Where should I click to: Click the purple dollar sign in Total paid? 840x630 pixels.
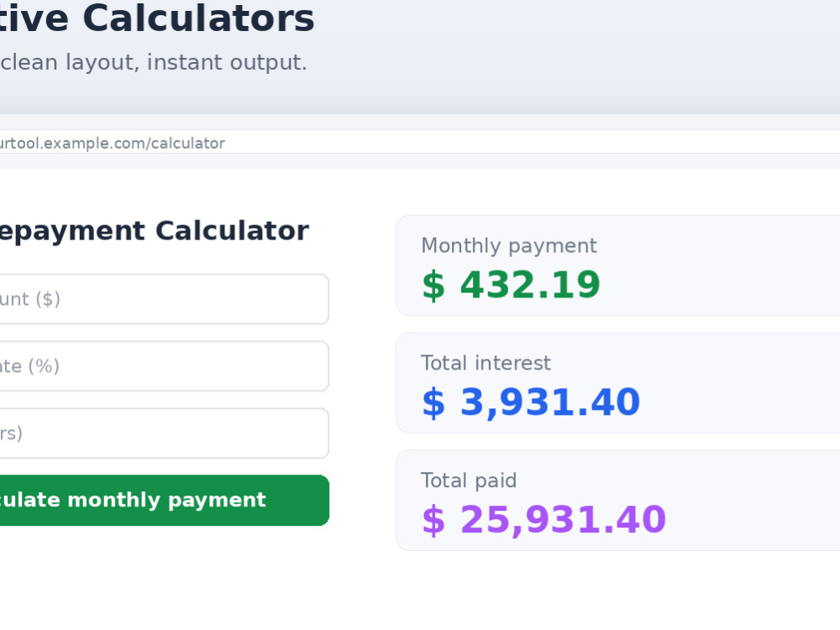[x=433, y=520]
